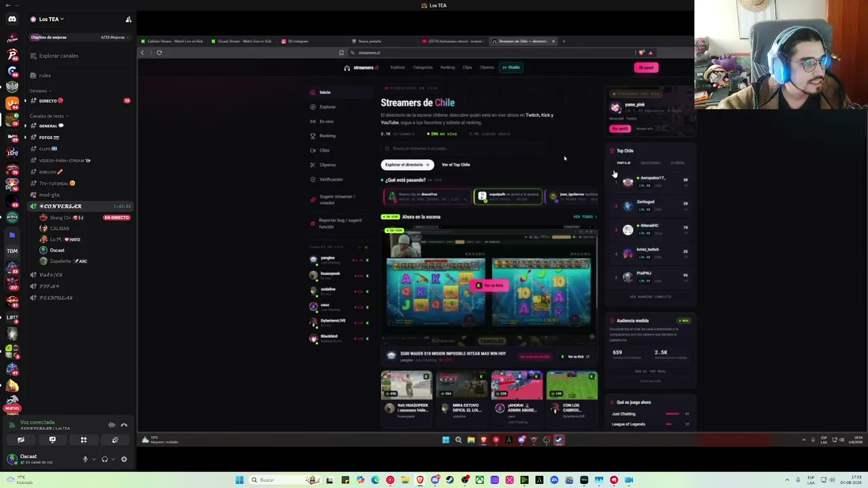Open the Brave browser taskbar icon
The width and height of the screenshot is (868, 488).
[420, 480]
